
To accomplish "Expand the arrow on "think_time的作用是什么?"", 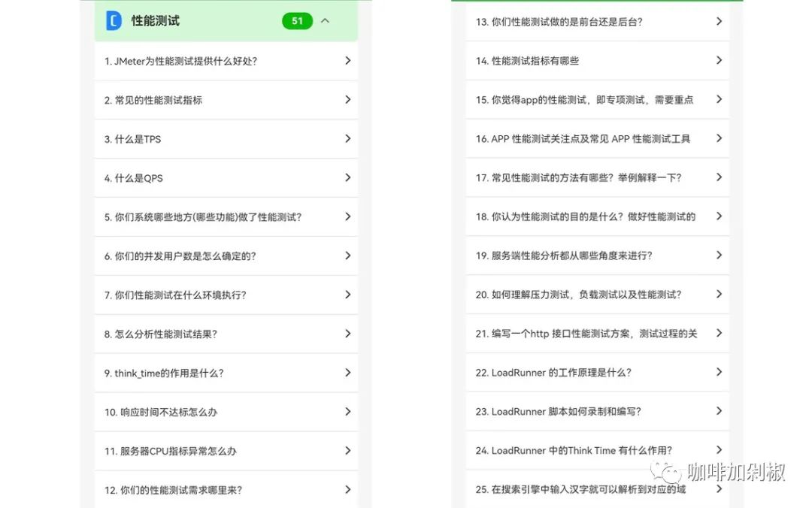I will (347, 373).
